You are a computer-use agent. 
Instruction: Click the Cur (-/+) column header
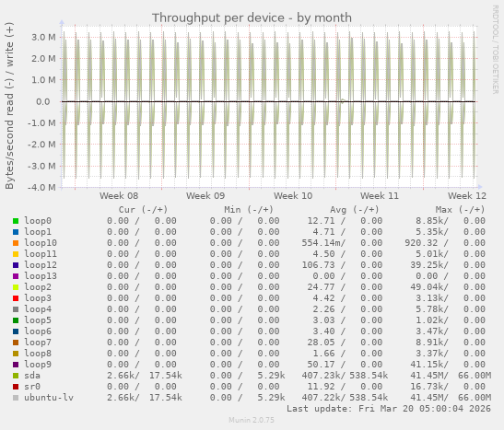[143, 210]
